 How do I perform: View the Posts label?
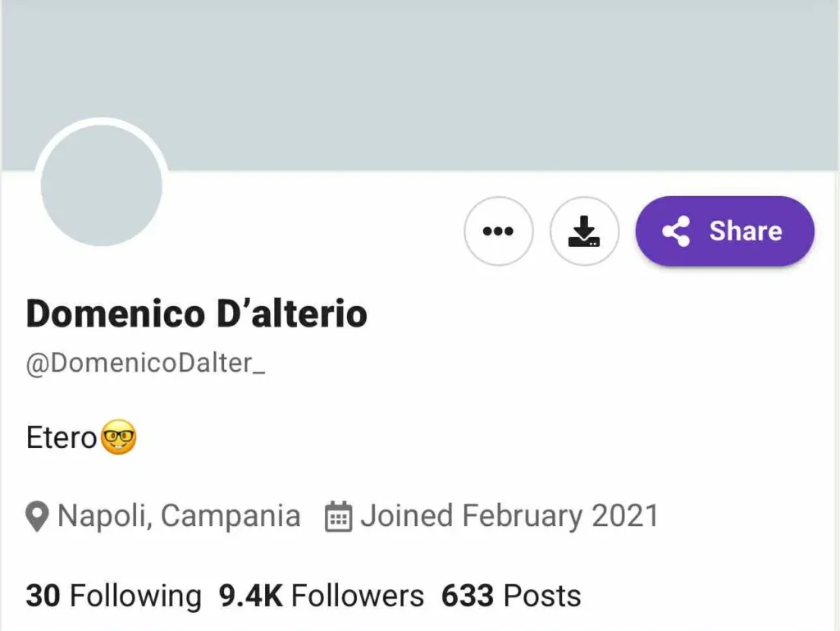tap(542, 596)
